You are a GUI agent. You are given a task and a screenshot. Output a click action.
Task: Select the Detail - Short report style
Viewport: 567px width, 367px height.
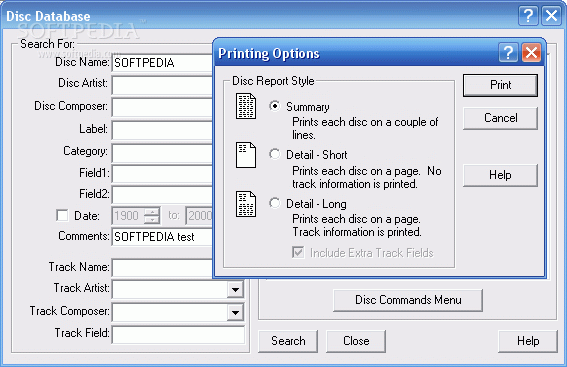[274, 154]
